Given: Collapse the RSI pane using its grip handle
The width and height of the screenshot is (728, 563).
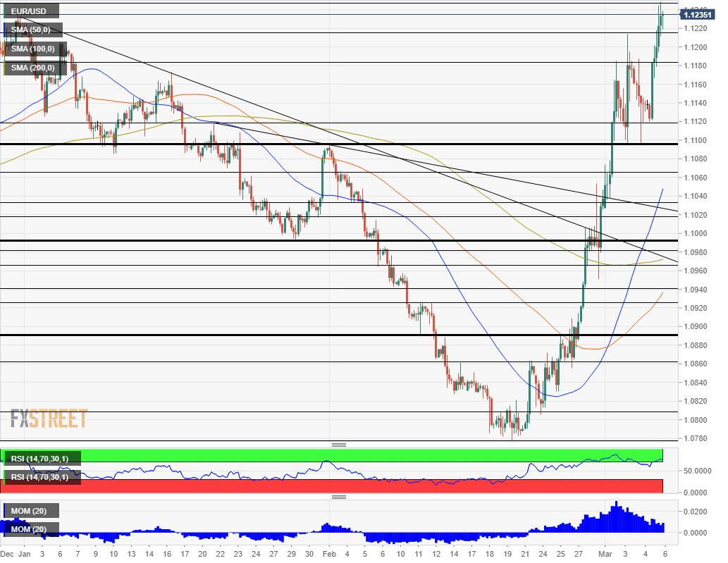Looking at the screenshot, I should click(339, 445).
